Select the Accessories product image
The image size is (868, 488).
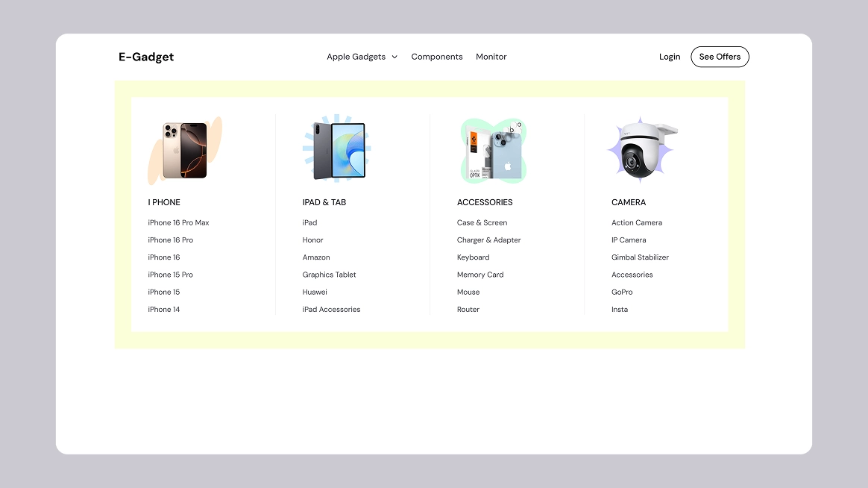click(493, 150)
